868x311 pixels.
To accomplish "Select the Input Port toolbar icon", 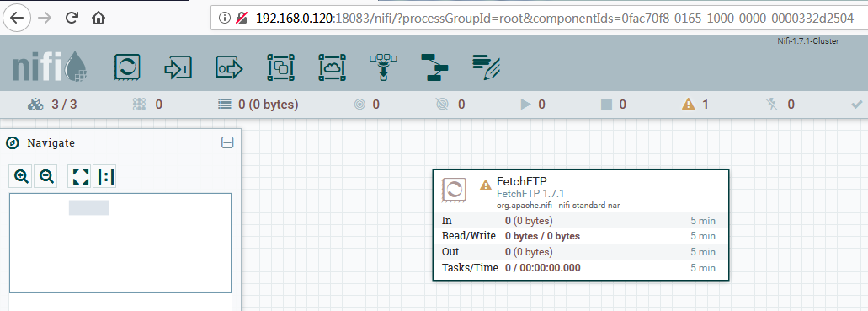I will (178, 68).
